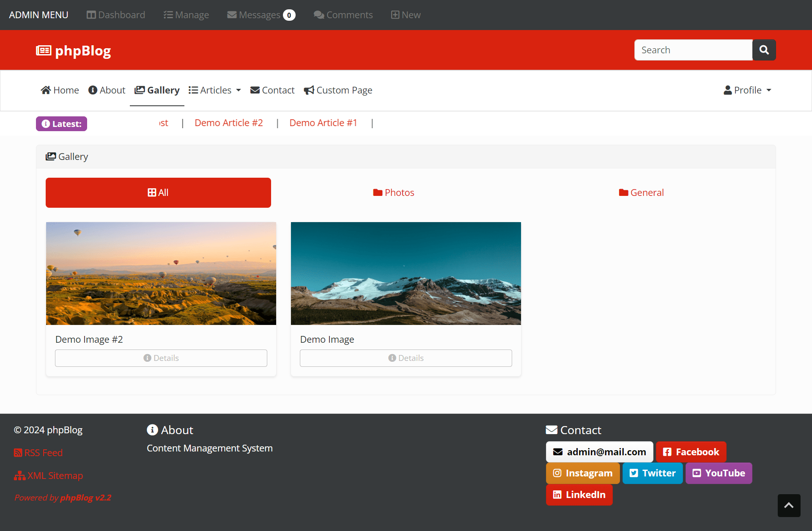Click the Facebook social icon button

click(691, 451)
